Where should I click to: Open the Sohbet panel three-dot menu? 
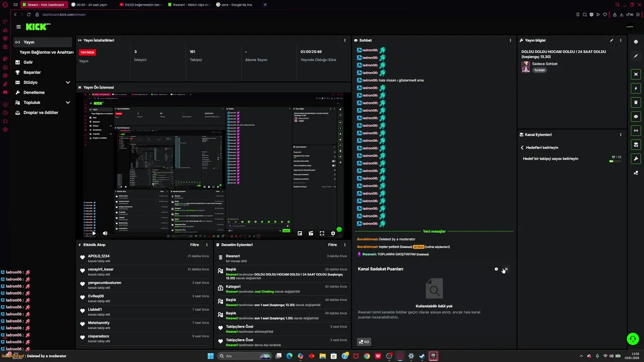click(x=510, y=40)
